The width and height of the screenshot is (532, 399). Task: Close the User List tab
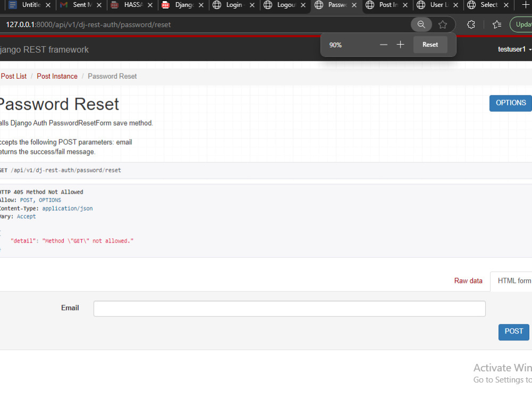click(456, 5)
